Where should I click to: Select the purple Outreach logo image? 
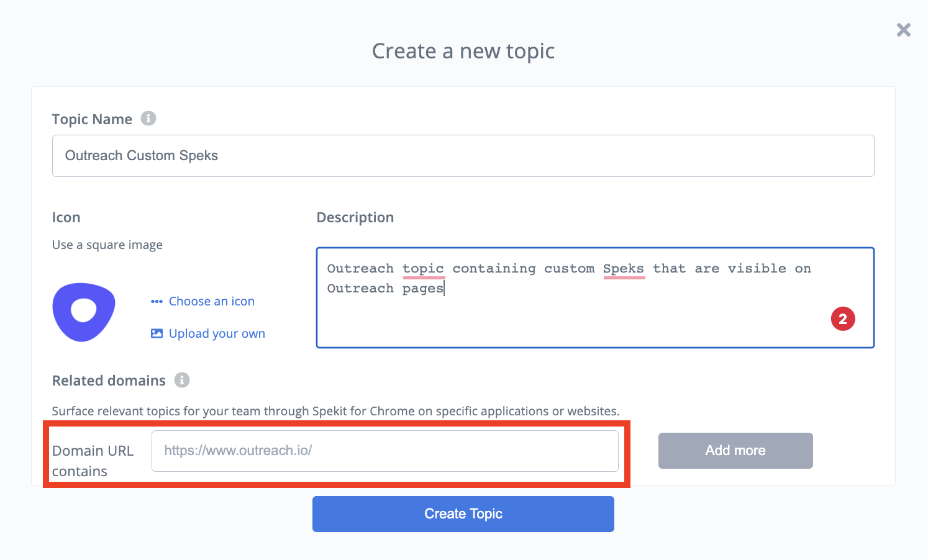tap(84, 312)
